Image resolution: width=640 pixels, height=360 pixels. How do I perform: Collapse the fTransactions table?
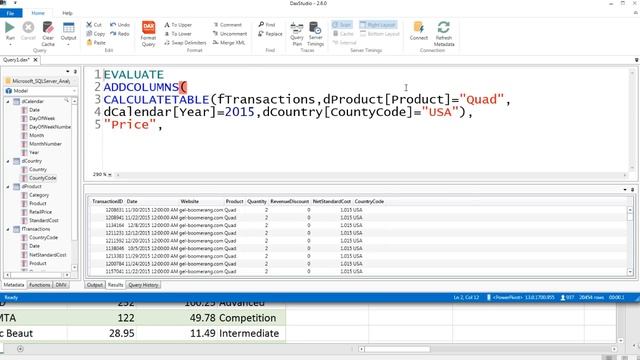8,229
